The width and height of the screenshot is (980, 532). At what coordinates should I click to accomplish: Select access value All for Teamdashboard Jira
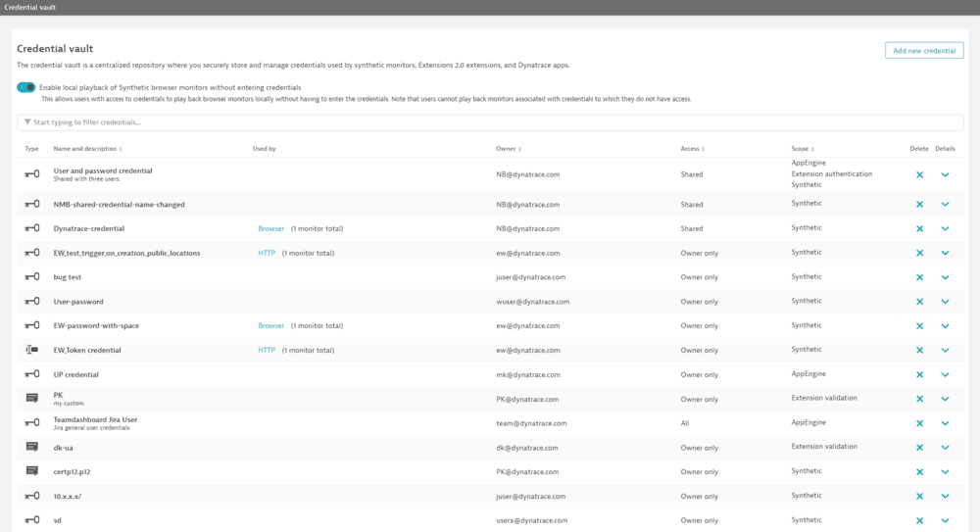pyautogui.click(x=685, y=423)
